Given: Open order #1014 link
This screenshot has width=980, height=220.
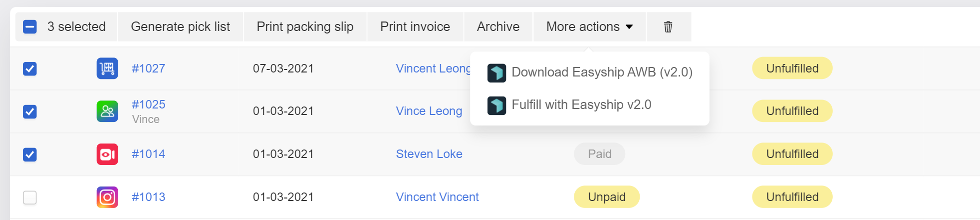Looking at the screenshot, I should click(x=148, y=154).
